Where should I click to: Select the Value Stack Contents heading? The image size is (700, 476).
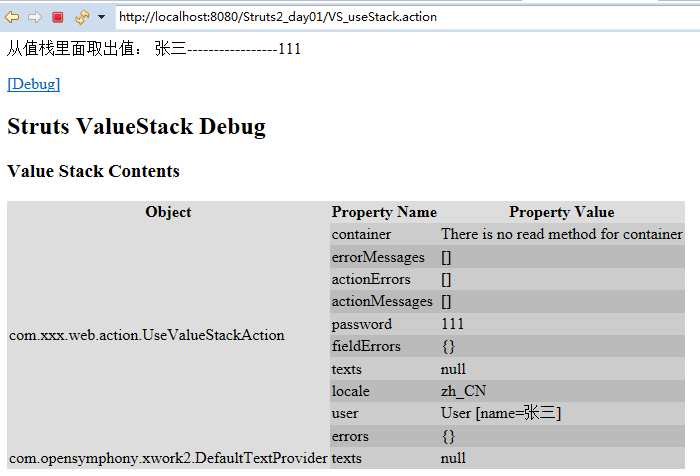93,171
